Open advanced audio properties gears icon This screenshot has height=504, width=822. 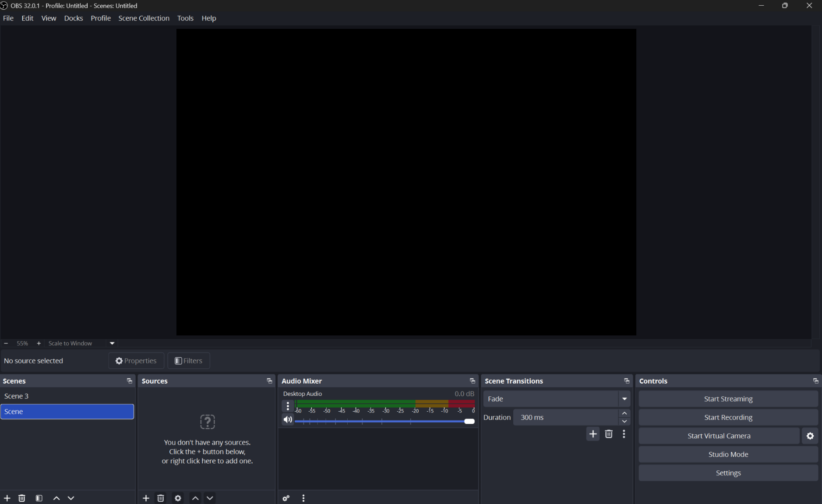[x=286, y=498]
